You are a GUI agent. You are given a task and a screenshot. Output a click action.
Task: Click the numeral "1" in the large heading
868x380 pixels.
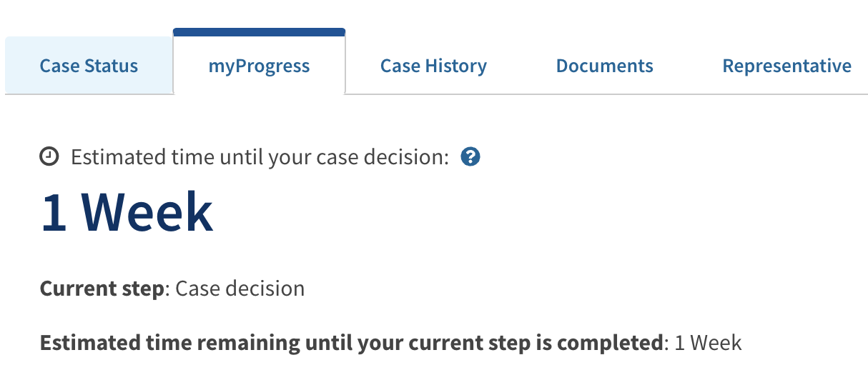(x=54, y=214)
